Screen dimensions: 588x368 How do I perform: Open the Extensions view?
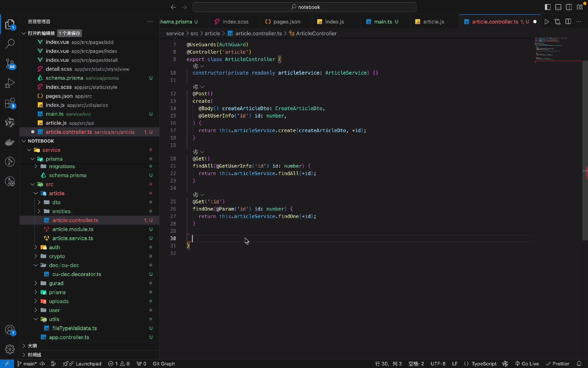click(10, 103)
